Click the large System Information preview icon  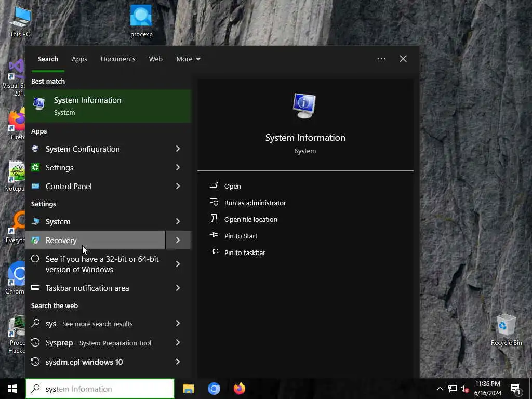[304, 105]
